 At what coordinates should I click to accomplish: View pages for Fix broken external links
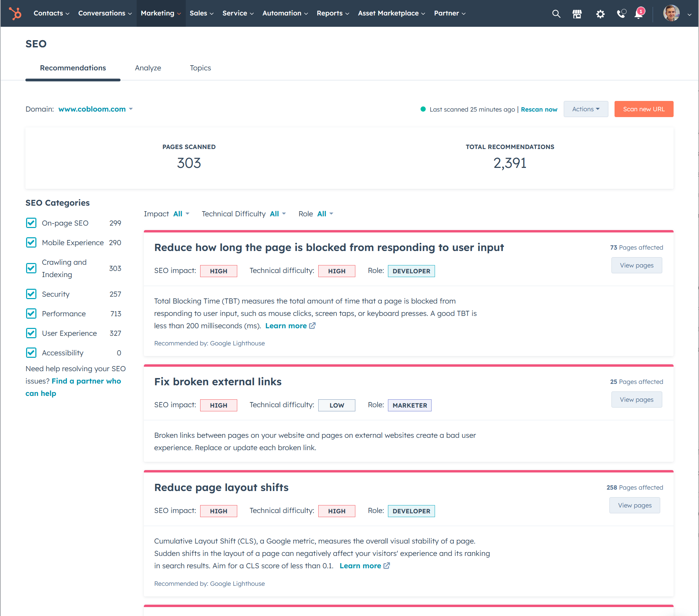click(637, 400)
